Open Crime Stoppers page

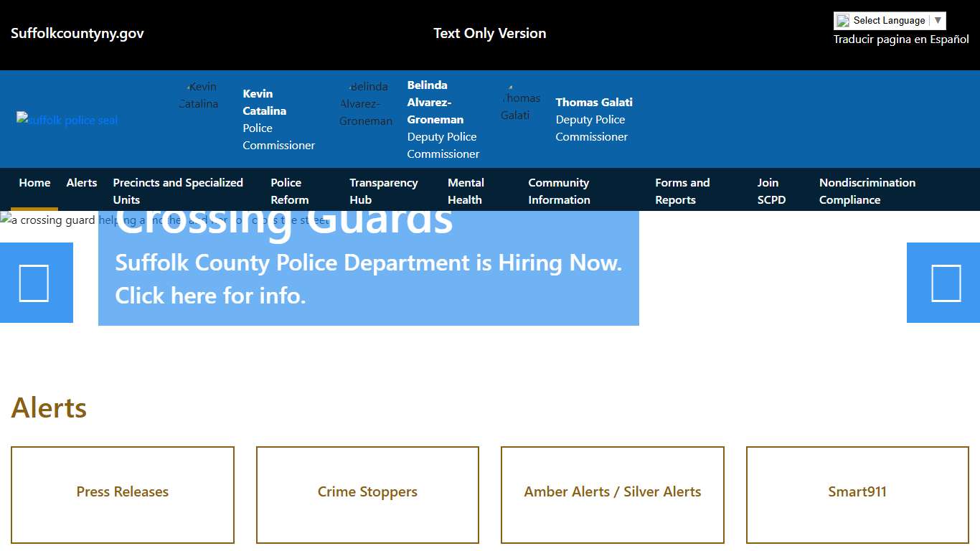click(367, 492)
